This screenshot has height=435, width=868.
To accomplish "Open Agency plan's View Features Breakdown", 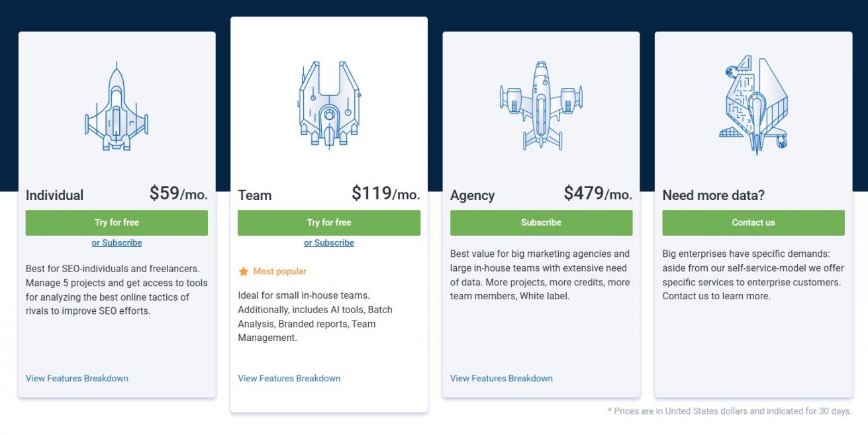I will 501,379.
